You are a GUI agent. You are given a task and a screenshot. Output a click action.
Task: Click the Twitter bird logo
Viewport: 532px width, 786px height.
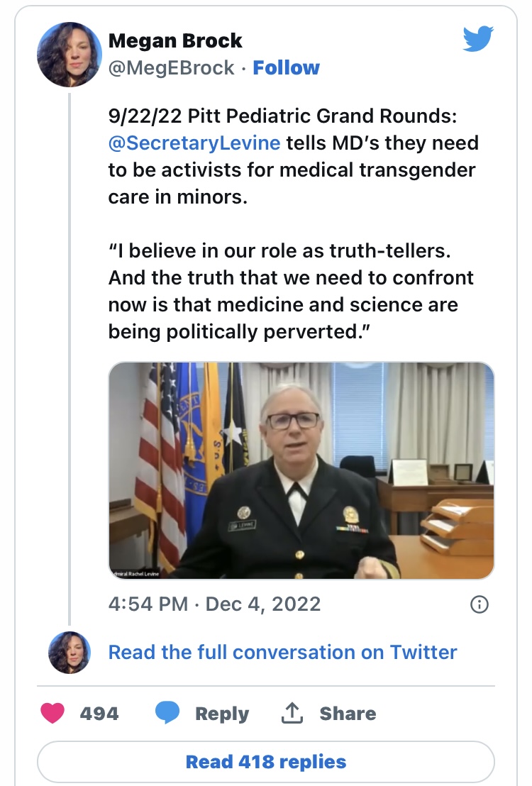477,39
